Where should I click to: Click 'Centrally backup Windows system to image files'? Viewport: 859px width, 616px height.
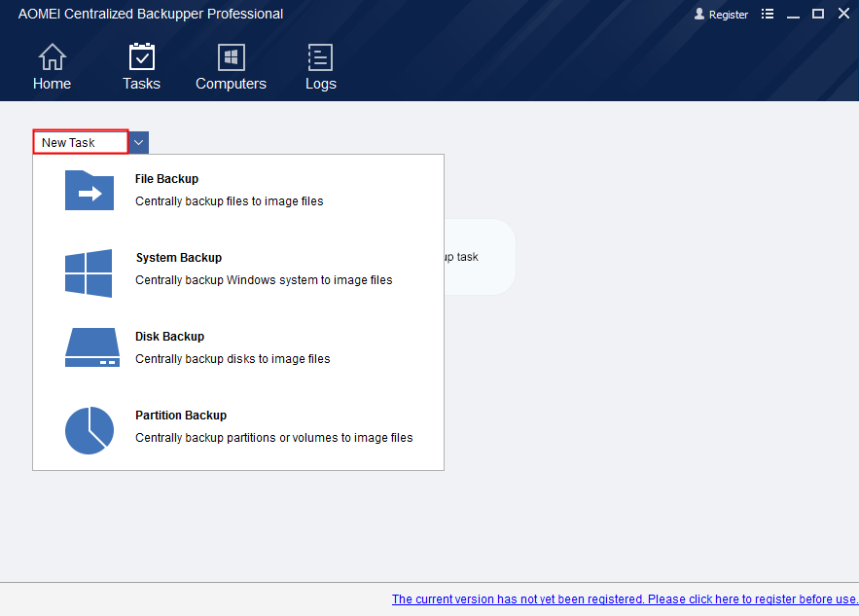point(264,280)
